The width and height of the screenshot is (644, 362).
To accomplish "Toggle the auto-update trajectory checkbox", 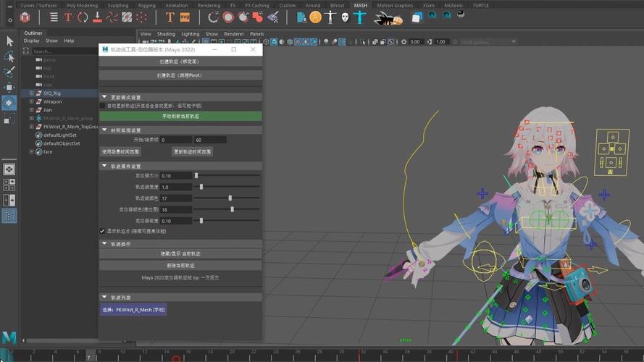I will (102, 106).
